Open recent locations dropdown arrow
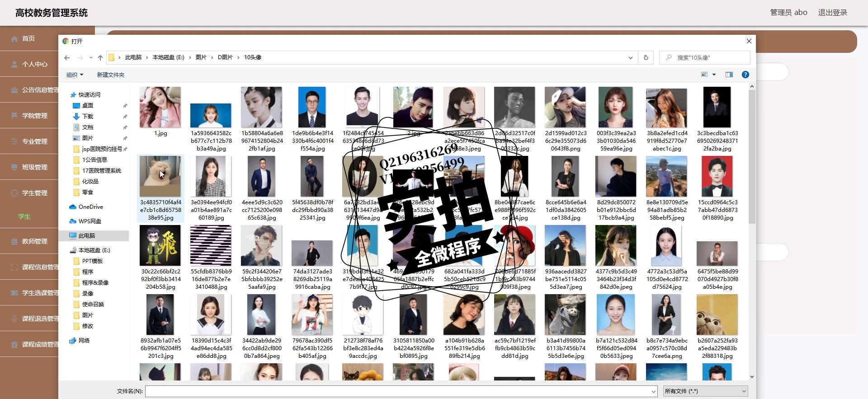This screenshot has height=399, width=868. point(91,57)
